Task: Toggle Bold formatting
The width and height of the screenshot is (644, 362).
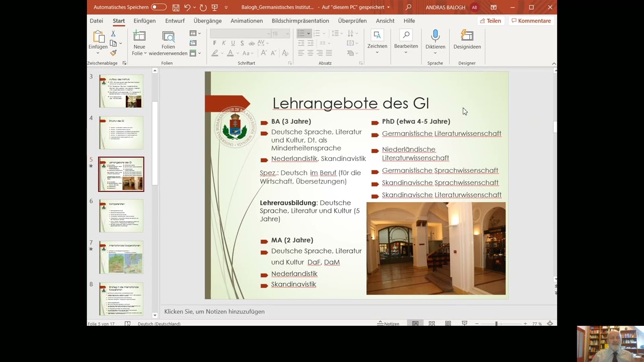Action: [215, 43]
